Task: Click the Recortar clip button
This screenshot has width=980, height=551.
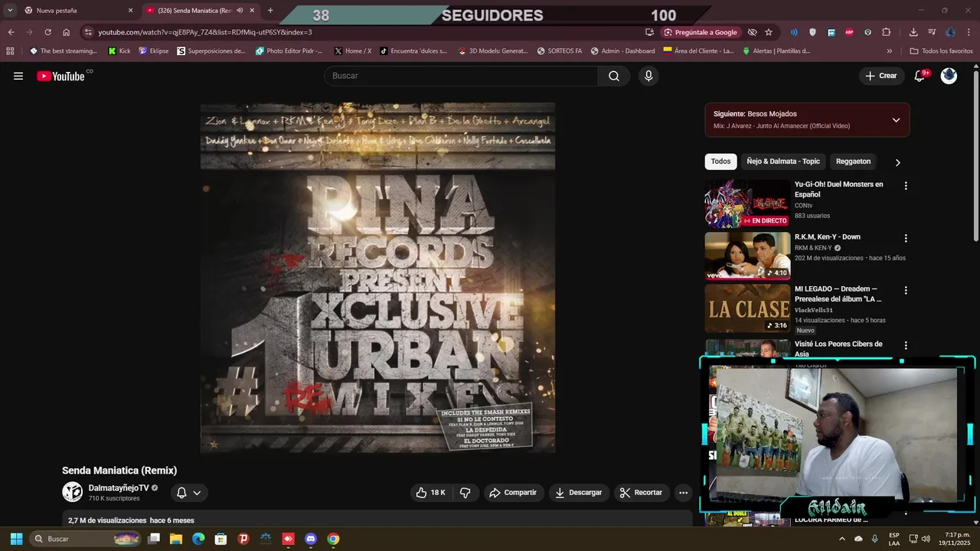Action: pyautogui.click(x=642, y=493)
